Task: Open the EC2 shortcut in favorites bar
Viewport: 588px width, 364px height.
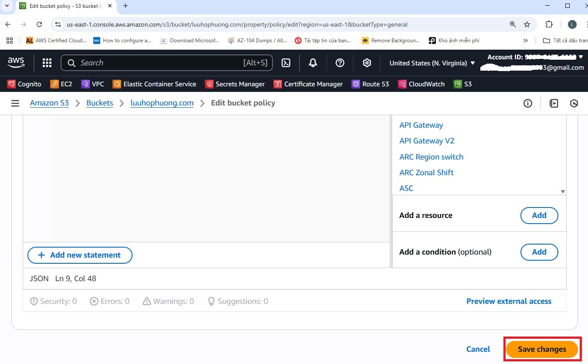Action: [x=61, y=84]
